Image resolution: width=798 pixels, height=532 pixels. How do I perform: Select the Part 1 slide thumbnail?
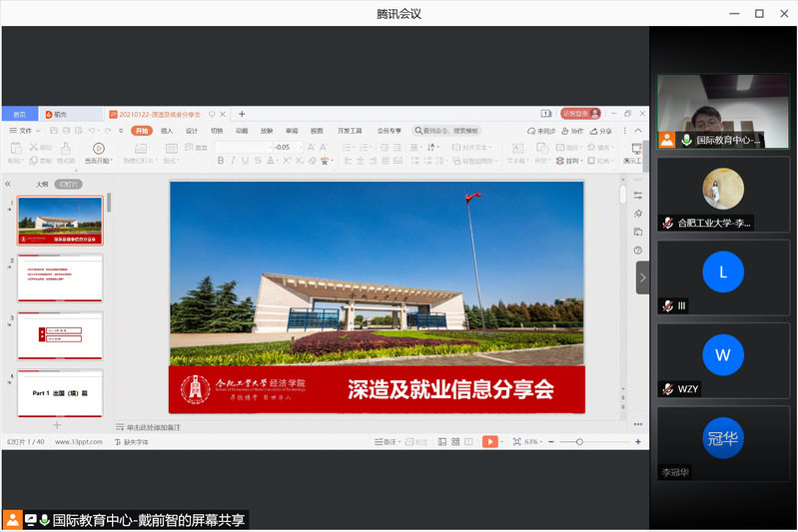click(60, 392)
